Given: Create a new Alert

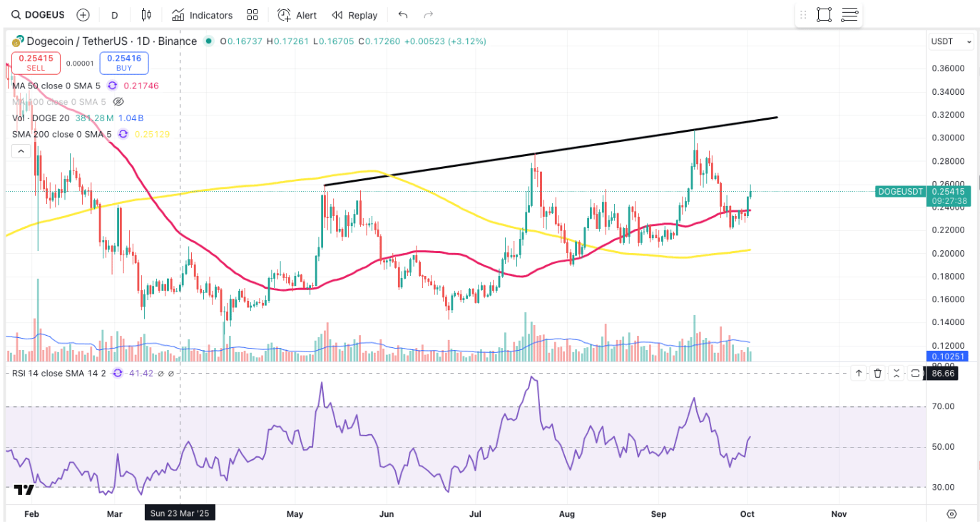Looking at the screenshot, I should click(297, 15).
